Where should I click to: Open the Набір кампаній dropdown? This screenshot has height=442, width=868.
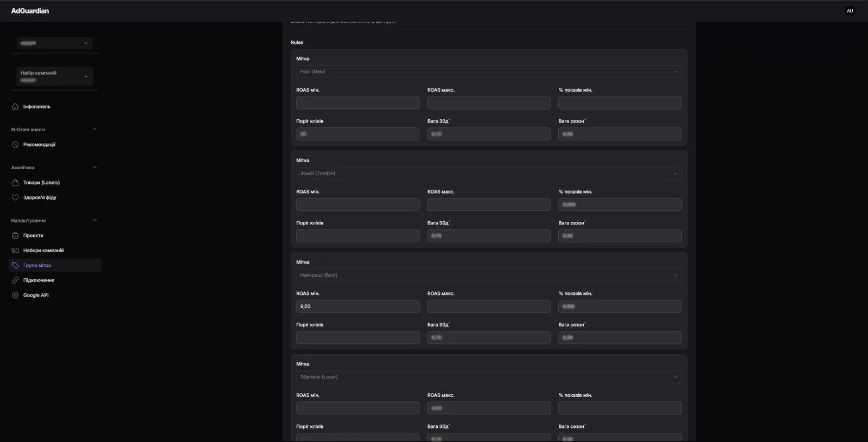pyautogui.click(x=54, y=76)
